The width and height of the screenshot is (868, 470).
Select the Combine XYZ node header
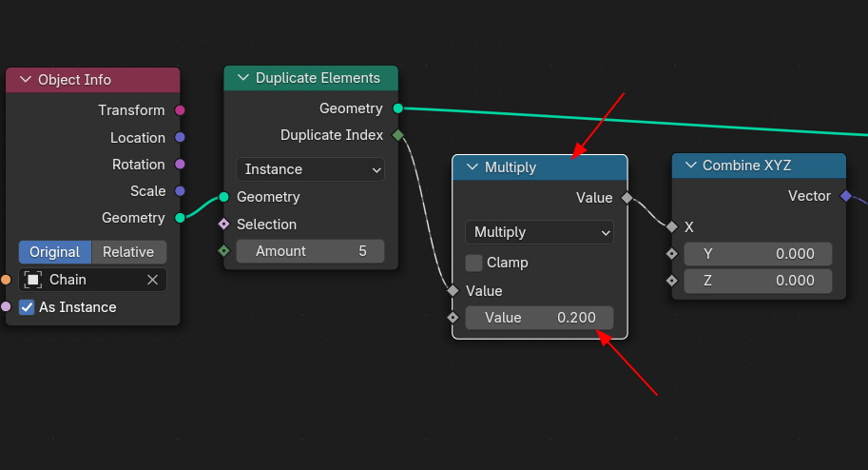click(759, 166)
